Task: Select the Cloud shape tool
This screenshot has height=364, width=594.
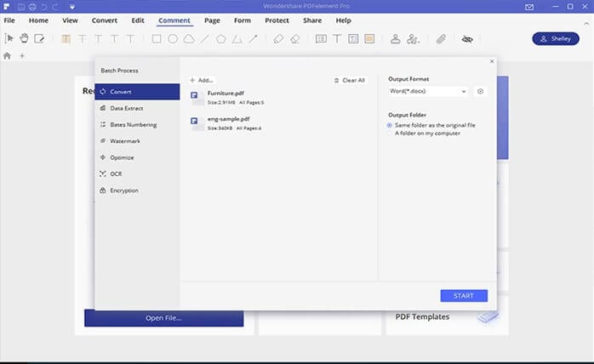Action: pos(189,38)
